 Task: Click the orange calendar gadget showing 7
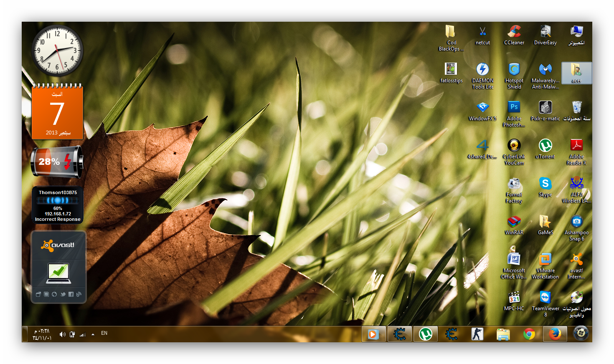(x=58, y=113)
